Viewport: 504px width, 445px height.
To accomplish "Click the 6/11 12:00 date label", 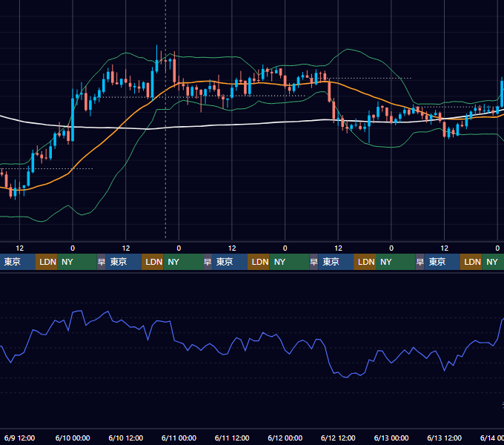I will pyautogui.click(x=232, y=438).
